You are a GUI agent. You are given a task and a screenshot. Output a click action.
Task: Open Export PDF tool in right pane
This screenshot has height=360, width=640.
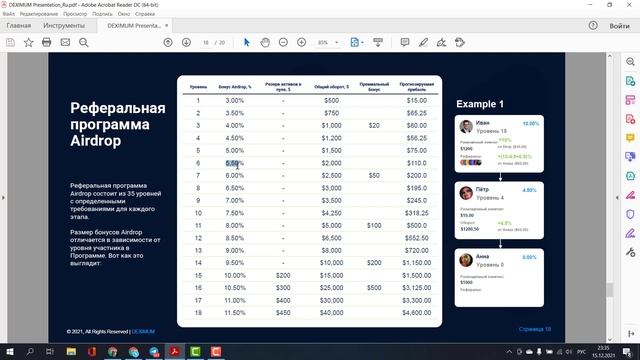point(630,81)
